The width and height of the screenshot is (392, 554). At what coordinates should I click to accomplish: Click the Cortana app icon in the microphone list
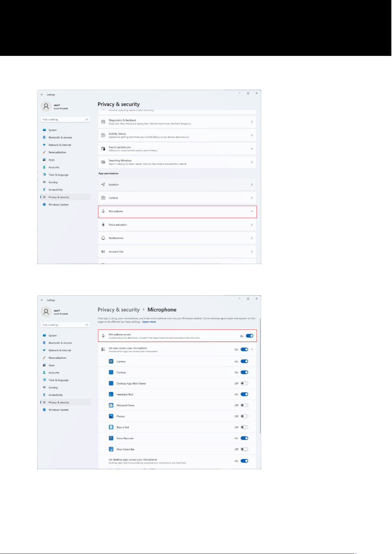(x=111, y=373)
